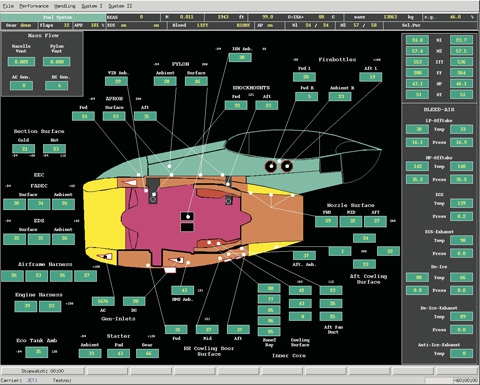The height and width of the screenshot is (385, 480).
Task: Click the KIAS speed readout
Action: [133, 17]
